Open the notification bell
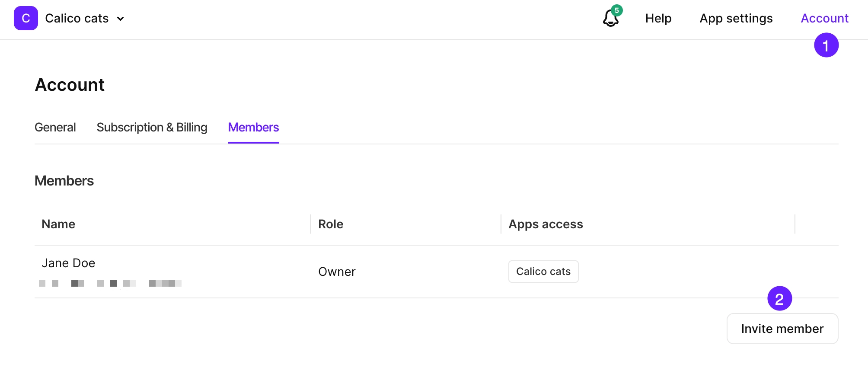 (611, 19)
